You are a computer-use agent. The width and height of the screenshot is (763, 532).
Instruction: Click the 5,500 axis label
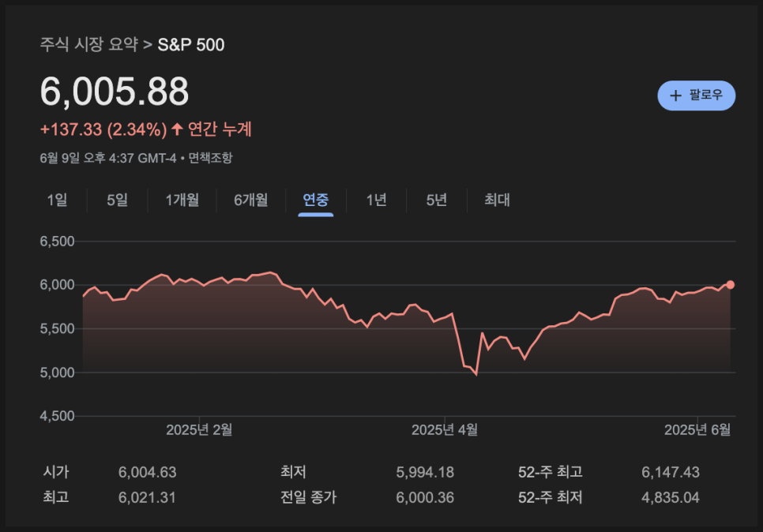tap(57, 328)
